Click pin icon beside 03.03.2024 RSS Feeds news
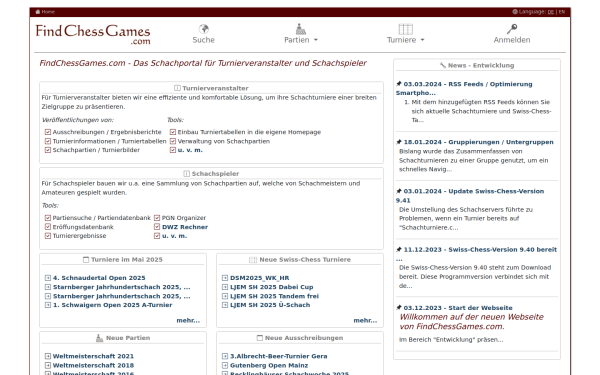 (x=399, y=84)
